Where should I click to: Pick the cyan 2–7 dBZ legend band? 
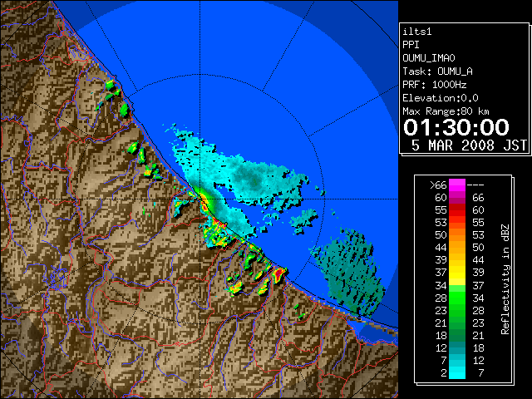pyautogui.click(x=457, y=372)
